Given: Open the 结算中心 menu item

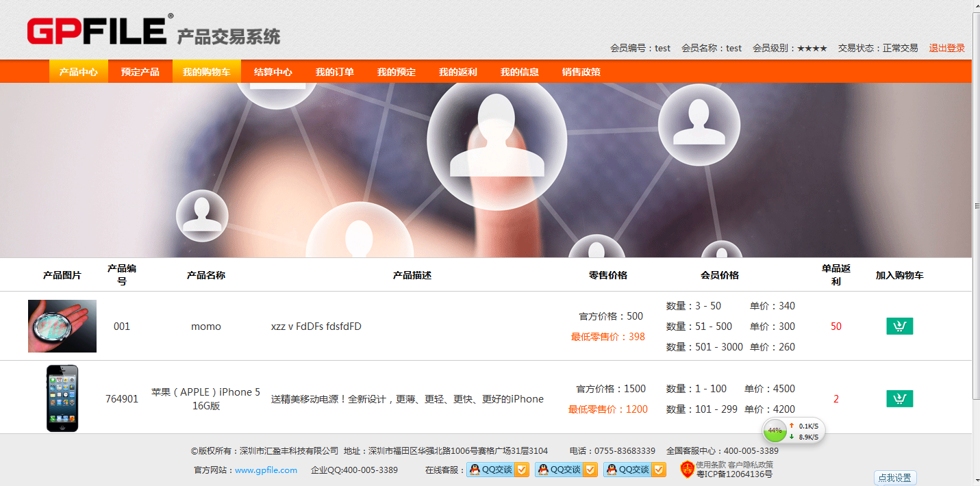Looking at the screenshot, I should [x=273, y=71].
